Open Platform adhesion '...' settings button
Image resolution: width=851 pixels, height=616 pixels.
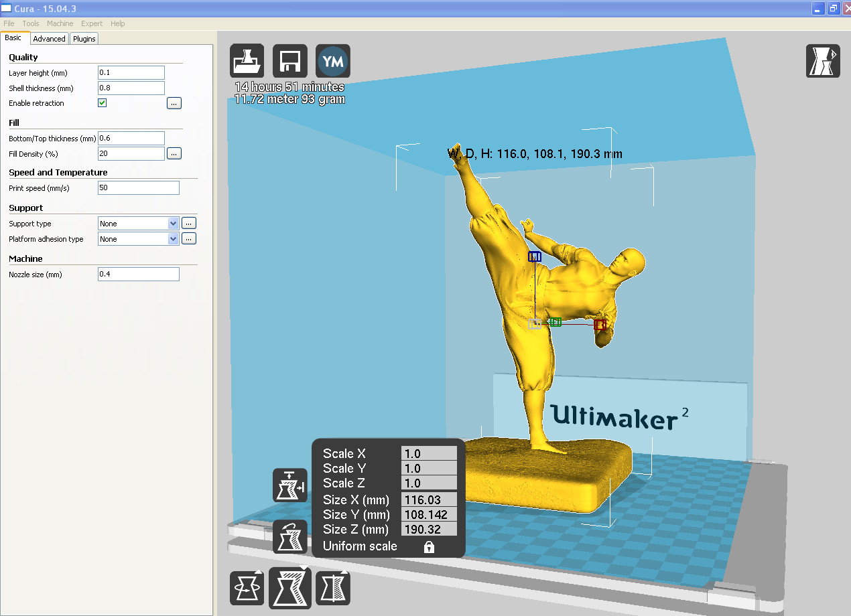coord(189,239)
